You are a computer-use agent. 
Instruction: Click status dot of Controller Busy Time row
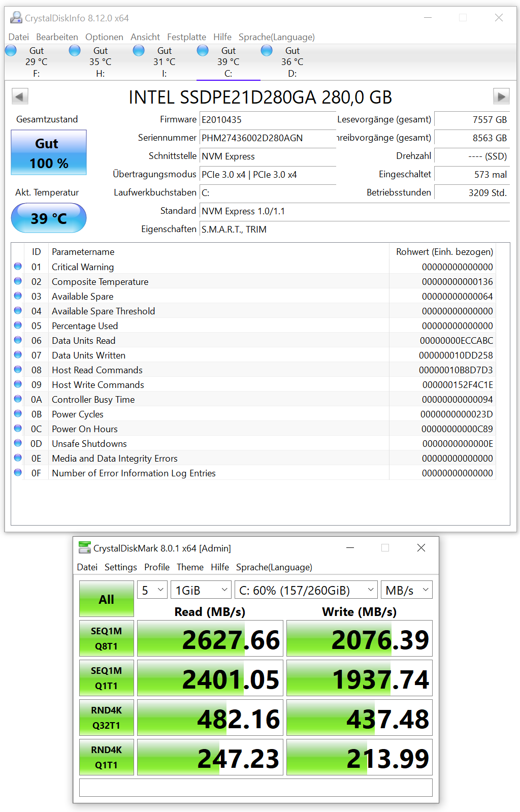(18, 399)
